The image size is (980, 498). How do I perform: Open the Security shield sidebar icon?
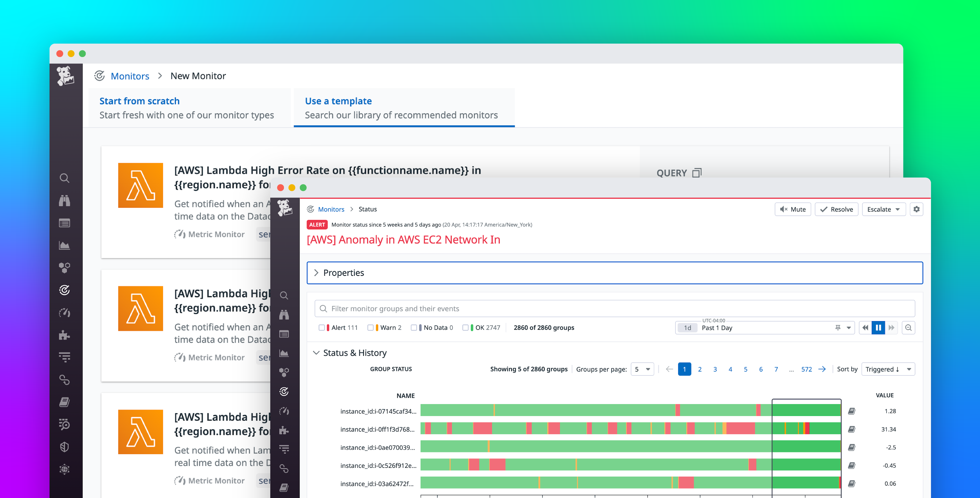tap(65, 447)
